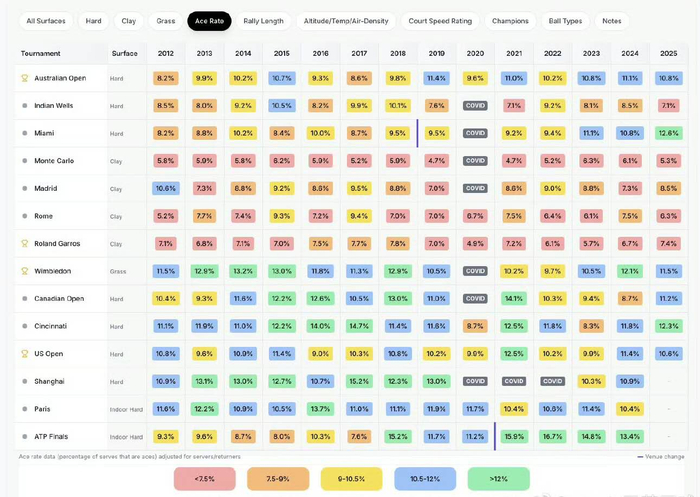Open the Champions tab
The height and width of the screenshot is (497, 700).
510,21
